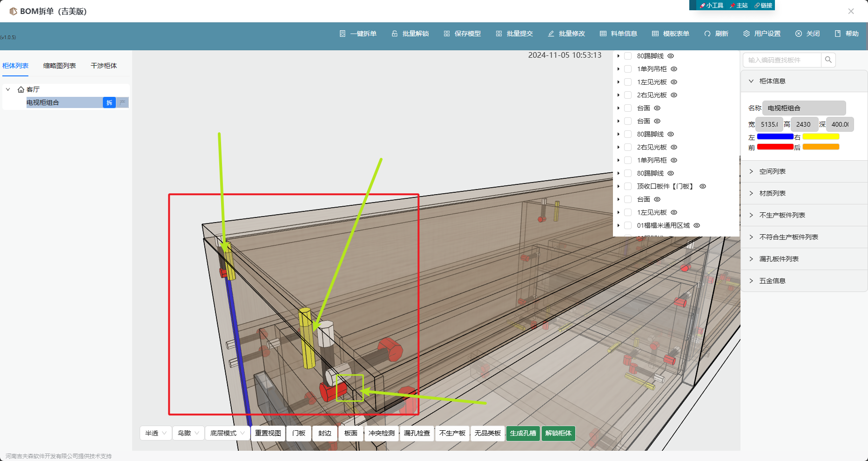
Task: Switch to 缩略图列表 tab
Action: [60, 66]
